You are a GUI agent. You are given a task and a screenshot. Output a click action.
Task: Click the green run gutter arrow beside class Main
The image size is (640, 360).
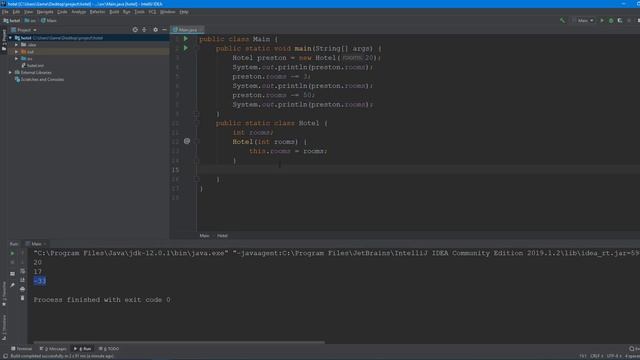tap(186, 39)
